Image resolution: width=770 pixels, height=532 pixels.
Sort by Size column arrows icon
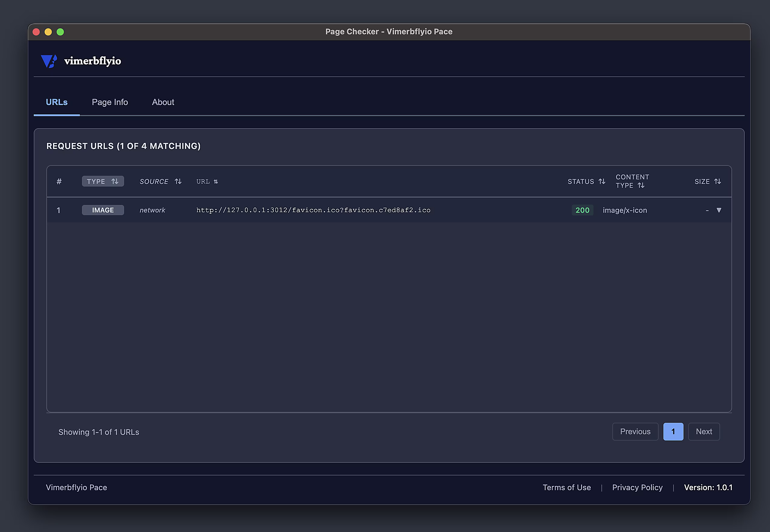(x=718, y=181)
